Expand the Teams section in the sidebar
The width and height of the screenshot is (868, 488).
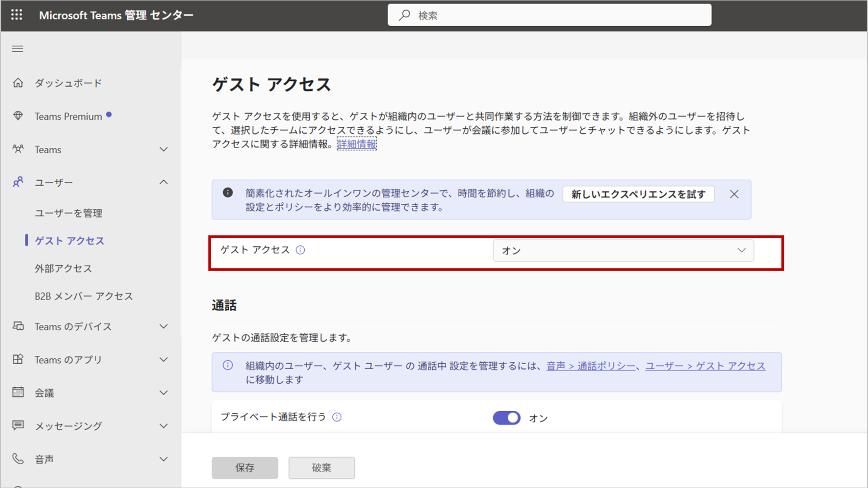click(x=164, y=149)
